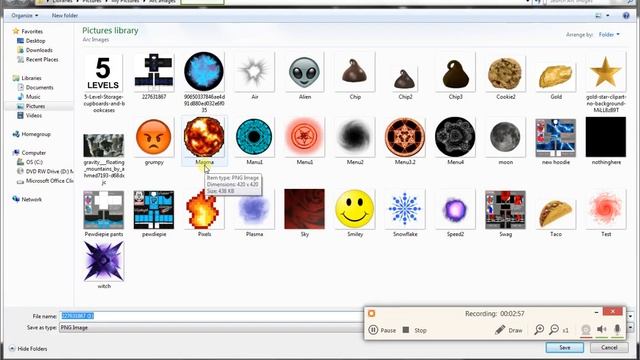The height and width of the screenshot is (360, 640).
Task: Select the Menu3.2 orange circle image
Action: pos(404,137)
